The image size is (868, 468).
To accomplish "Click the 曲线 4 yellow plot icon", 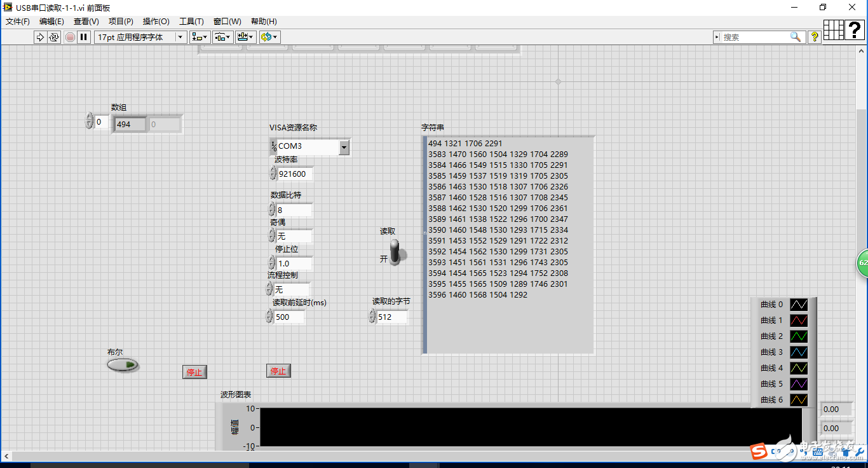I will click(799, 368).
